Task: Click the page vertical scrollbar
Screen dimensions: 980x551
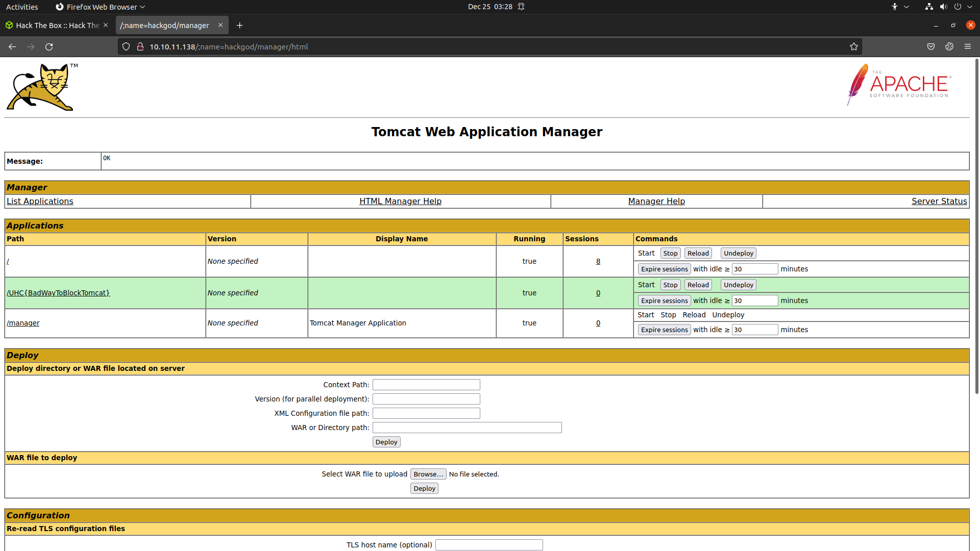Action: (x=976, y=224)
